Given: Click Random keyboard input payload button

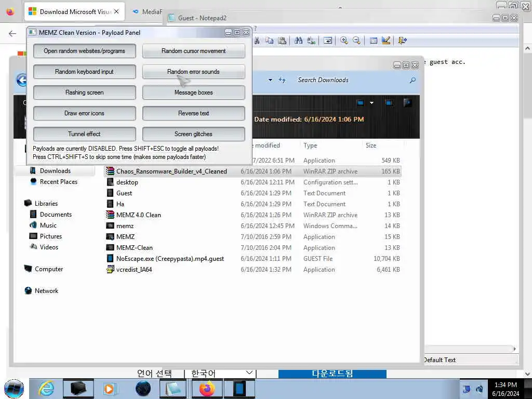Looking at the screenshot, I should (x=85, y=72).
